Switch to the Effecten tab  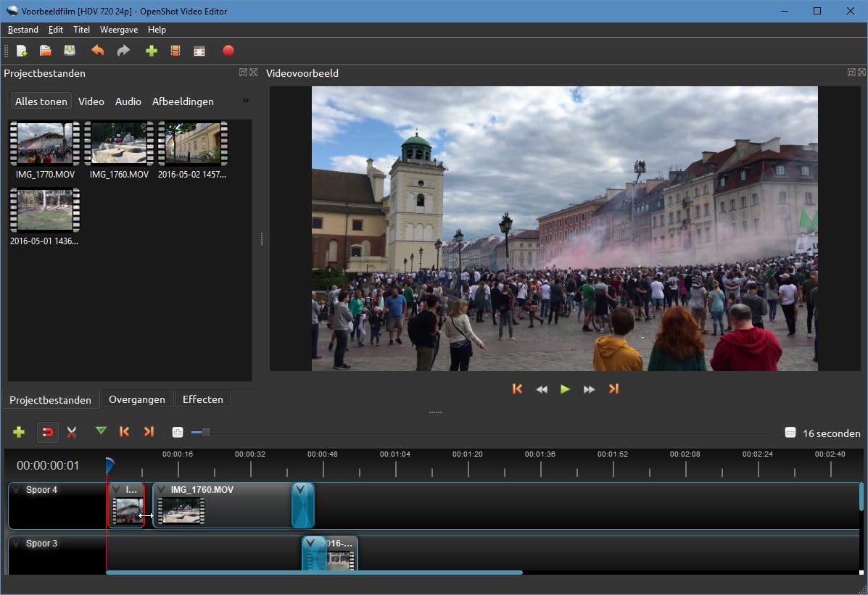coord(202,399)
